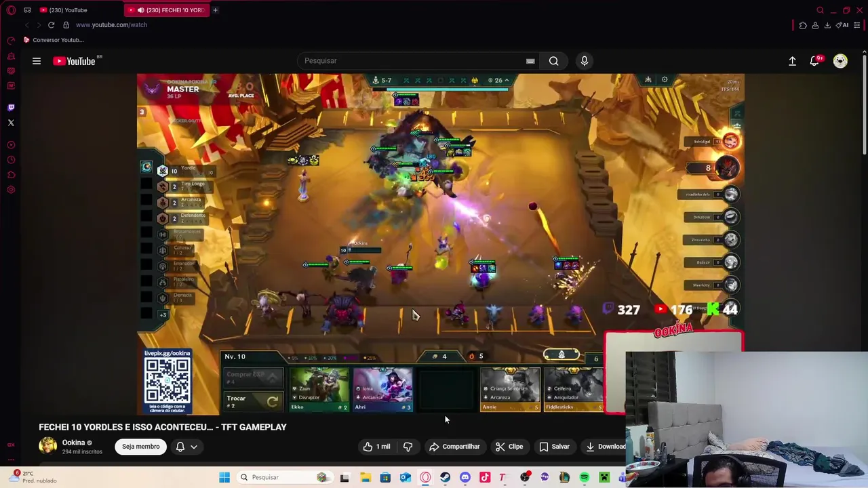The image size is (868, 488).
Task: Dislike the video
Action: (x=408, y=447)
